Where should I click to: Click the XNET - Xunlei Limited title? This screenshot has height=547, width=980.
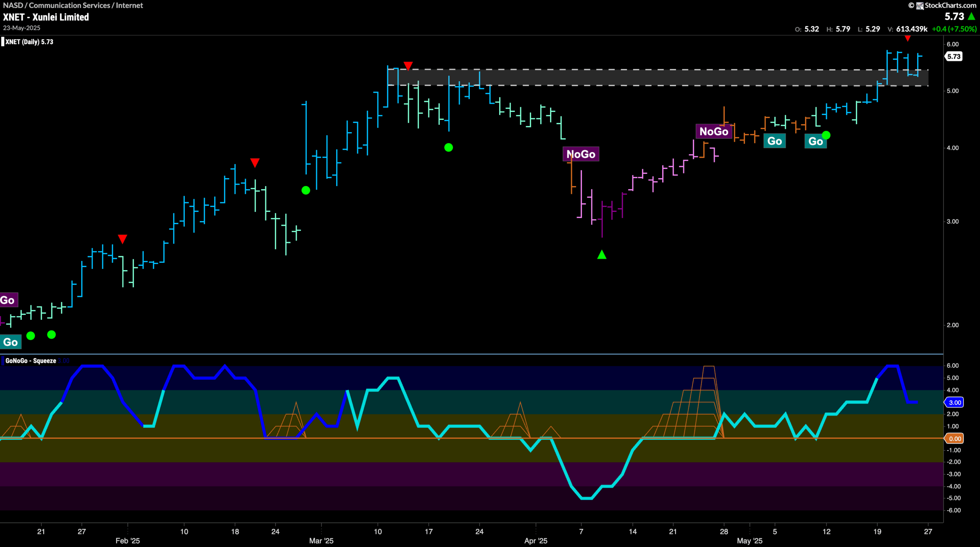tap(46, 17)
